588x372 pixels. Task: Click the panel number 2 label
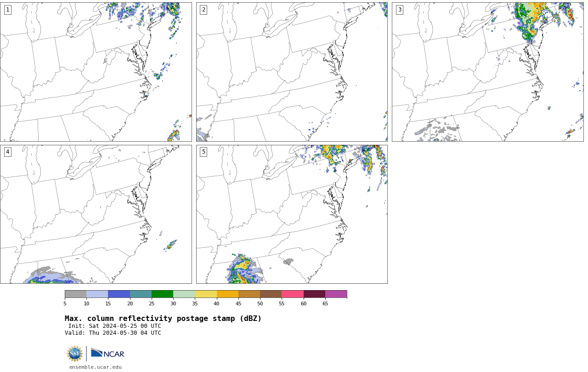[204, 10]
